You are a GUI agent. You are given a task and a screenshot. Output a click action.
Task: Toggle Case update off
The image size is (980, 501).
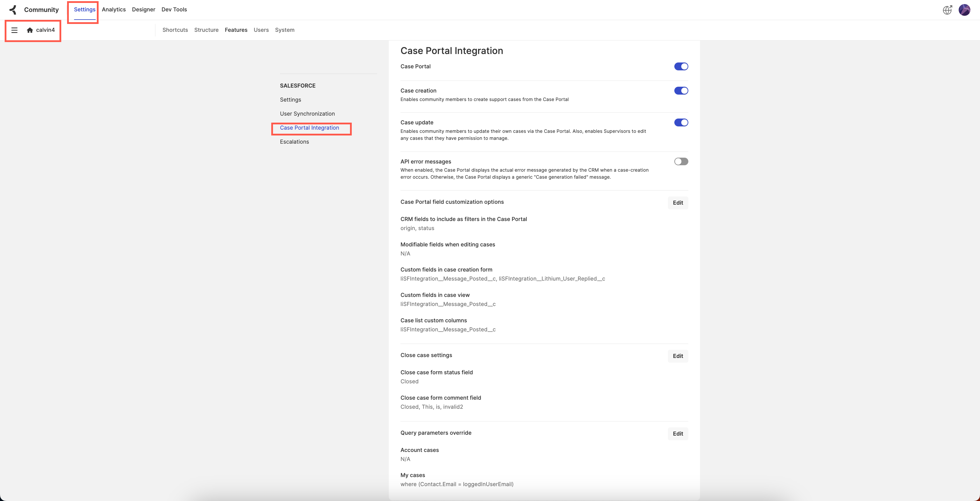click(x=681, y=122)
